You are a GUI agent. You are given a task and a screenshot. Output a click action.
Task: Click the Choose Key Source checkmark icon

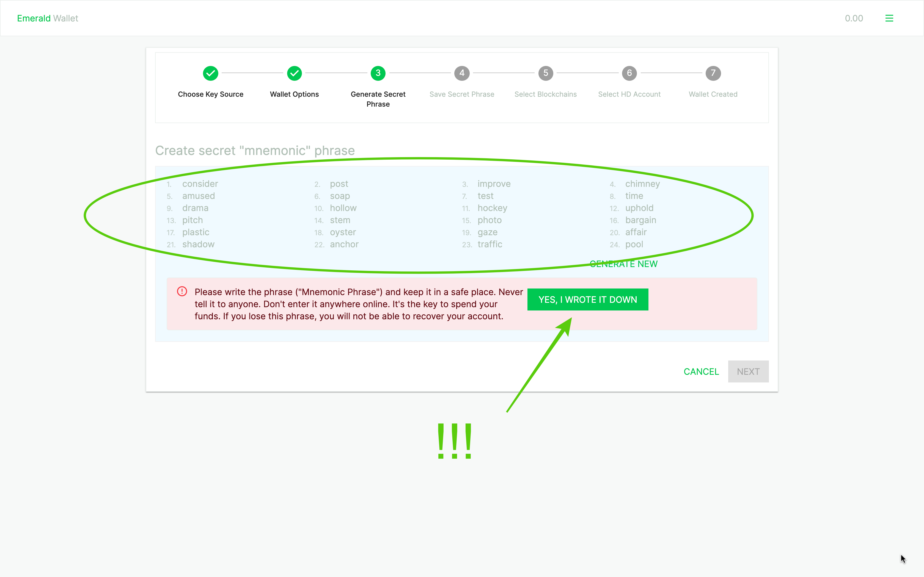210,73
